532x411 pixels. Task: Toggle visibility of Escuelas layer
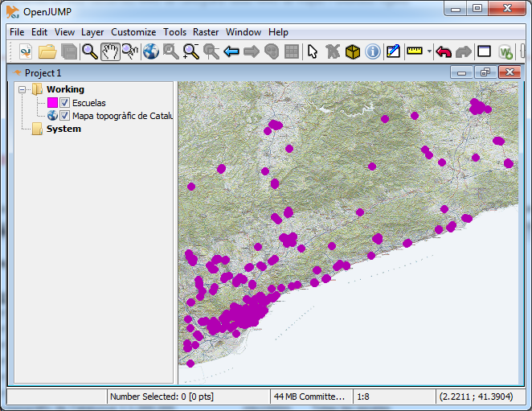point(64,103)
